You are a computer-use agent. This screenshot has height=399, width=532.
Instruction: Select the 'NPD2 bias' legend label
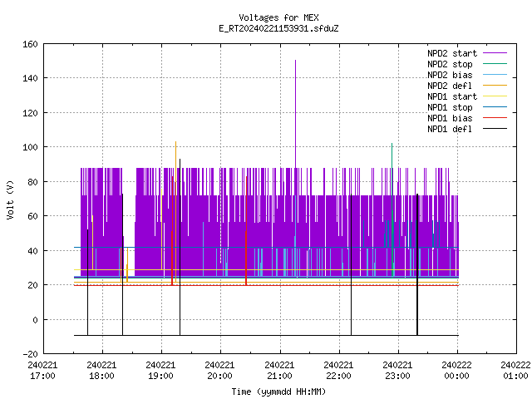(x=450, y=75)
